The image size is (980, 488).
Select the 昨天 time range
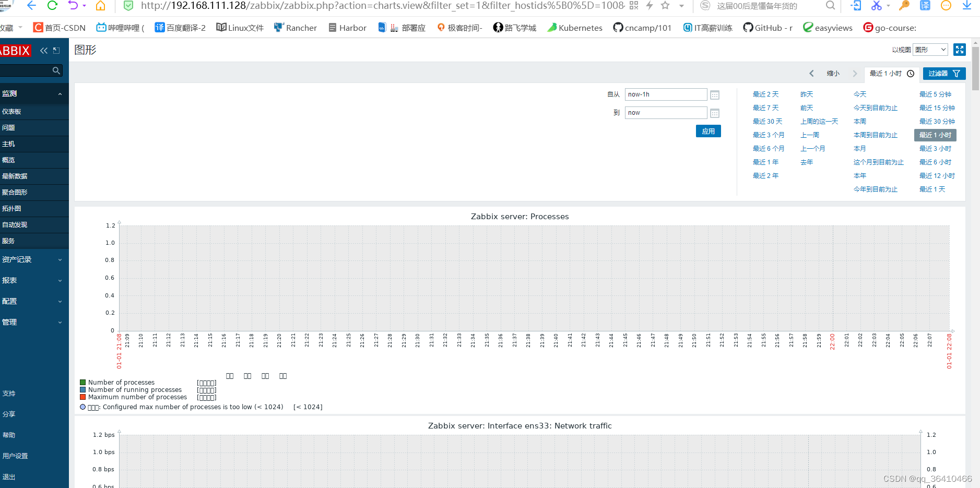click(x=807, y=94)
